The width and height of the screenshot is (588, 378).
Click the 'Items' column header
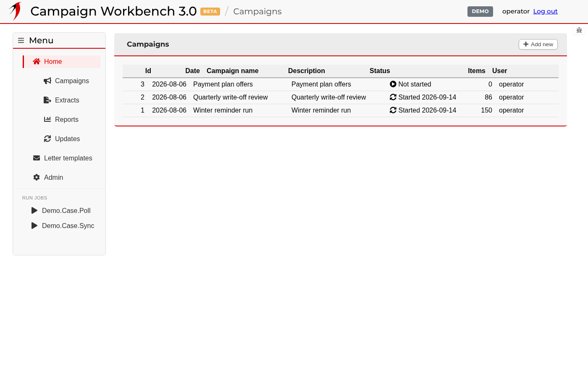click(x=477, y=71)
